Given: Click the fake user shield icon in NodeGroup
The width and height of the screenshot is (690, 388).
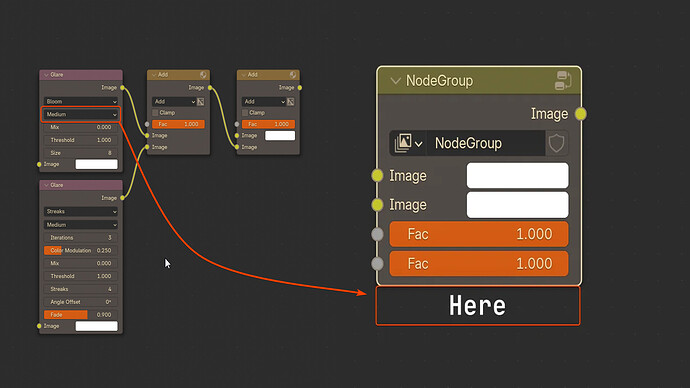Looking at the screenshot, I should [557, 143].
